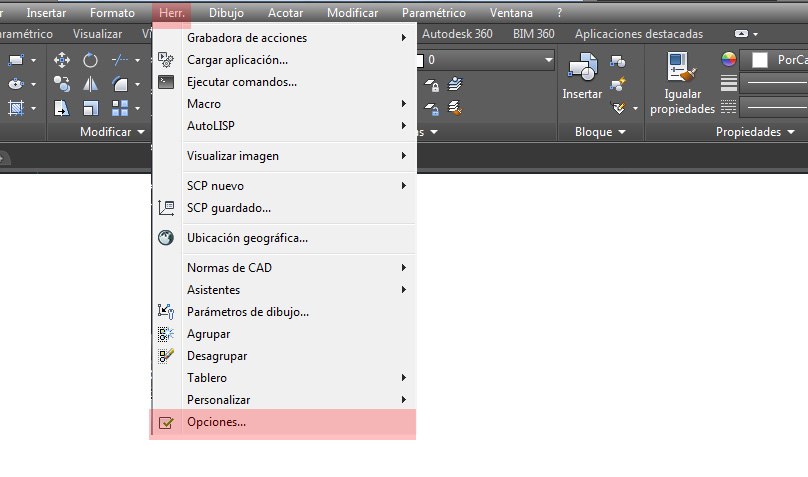Click the Stretch tool icon
Image resolution: width=808 pixels, height=477 pixels.
tap(61, 108)
